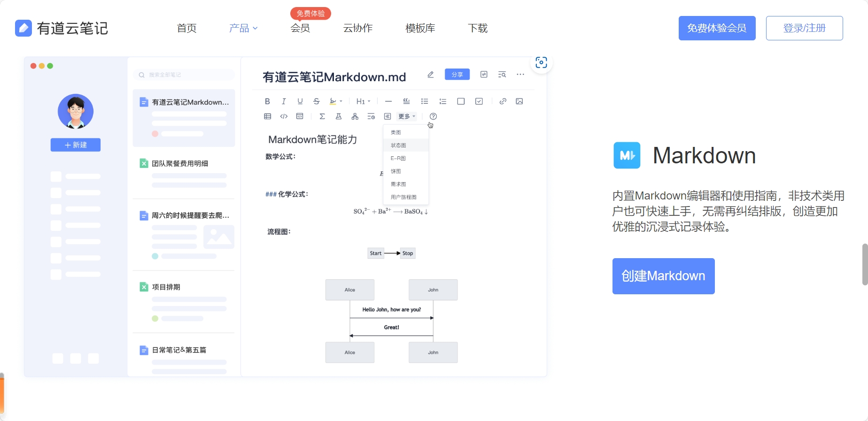Click the 创建Markdown button
The width and height of the screenshot is (868, 421).
click(664, 276)
